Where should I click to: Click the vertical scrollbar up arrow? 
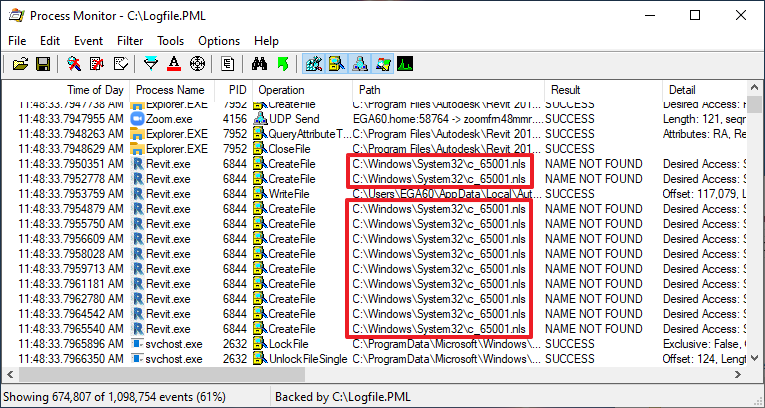pyautogui.click(x=754, y=88)
